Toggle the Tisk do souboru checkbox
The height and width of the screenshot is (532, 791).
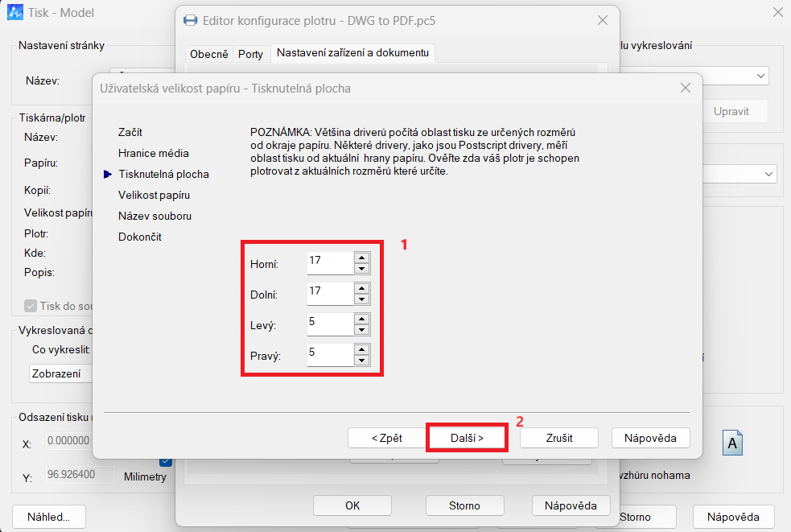point(31,306)
